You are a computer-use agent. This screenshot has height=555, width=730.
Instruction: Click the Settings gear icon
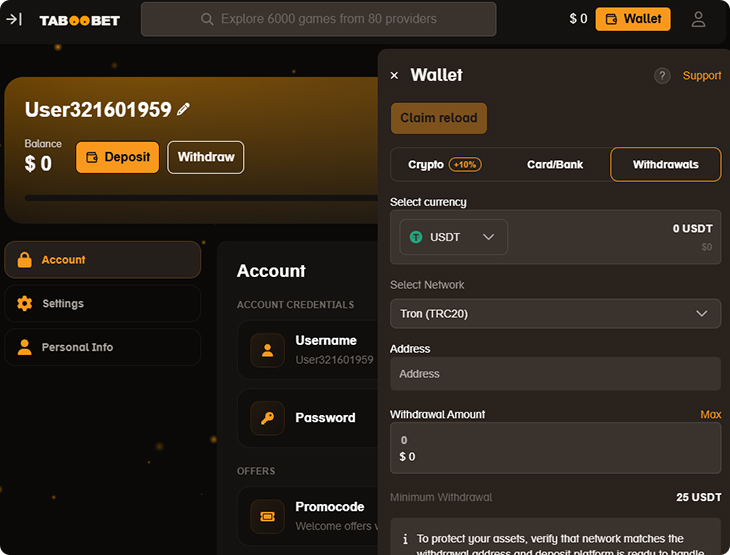point(25,304)
